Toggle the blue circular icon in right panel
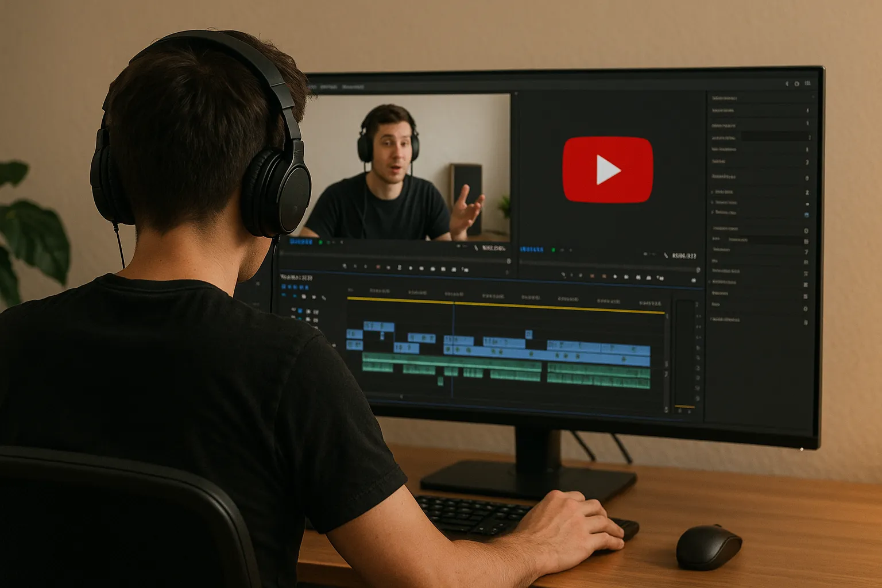882x588 pixels. 806,215
